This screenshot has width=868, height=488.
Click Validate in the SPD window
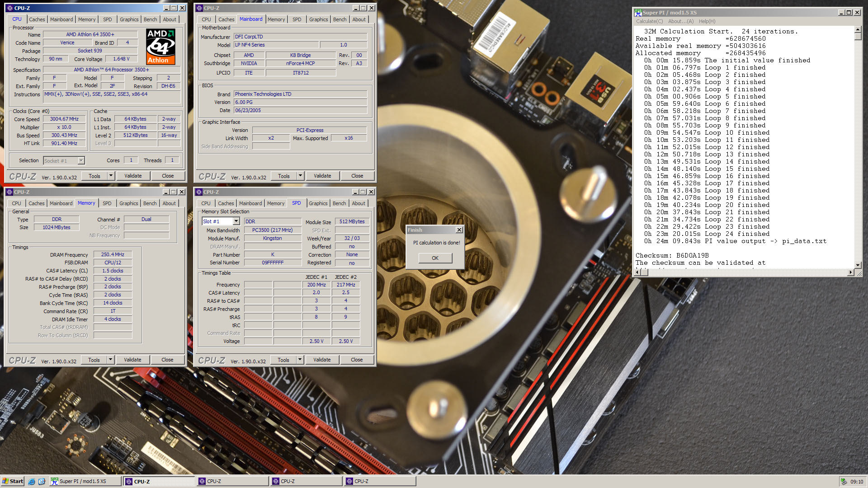click(322, 360)
